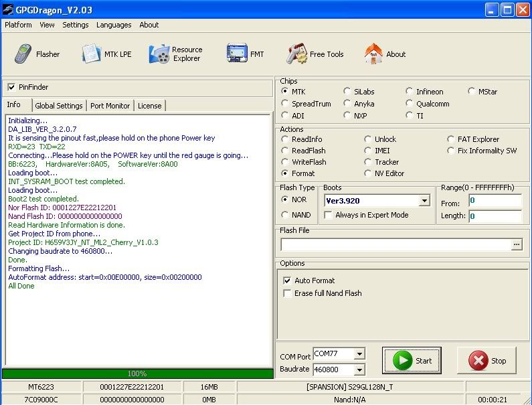Choose the Tracker action
The height and width of the screenshot is (405, 532).
point(368,162)
